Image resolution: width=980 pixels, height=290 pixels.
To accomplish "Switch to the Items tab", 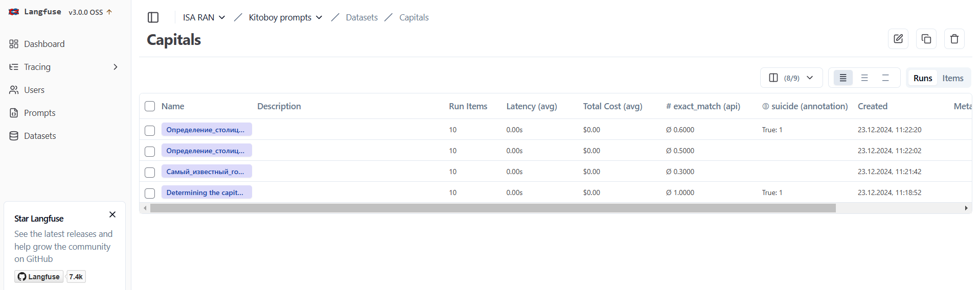I will coord(952,78).
